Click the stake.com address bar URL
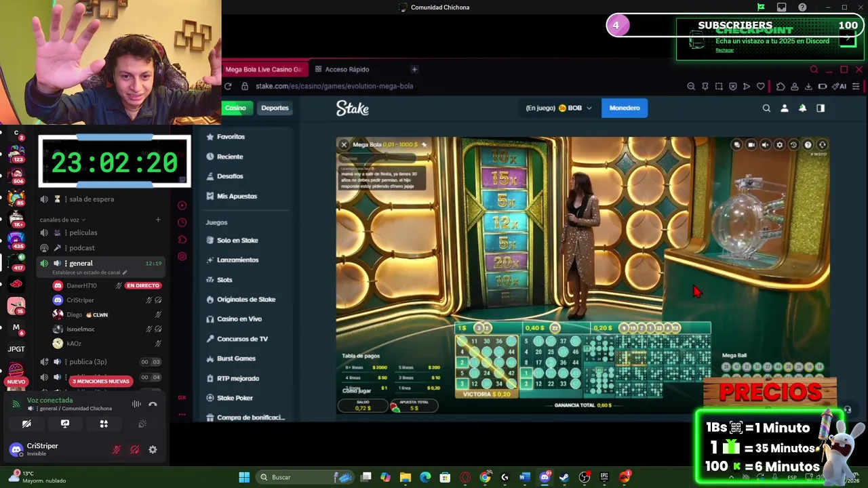Screen dimensions: 868x488 (x=334, y=86)
